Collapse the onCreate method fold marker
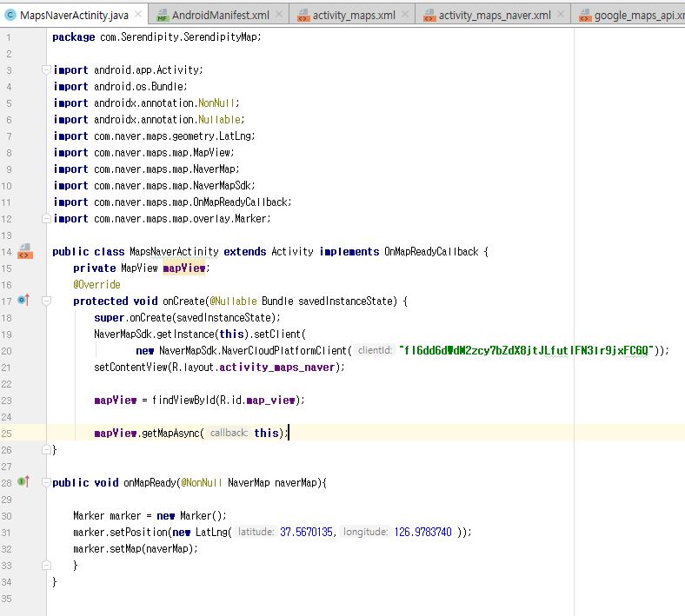Image resolution: width=685 pixels, height=616 pixels. click(45, 301)
